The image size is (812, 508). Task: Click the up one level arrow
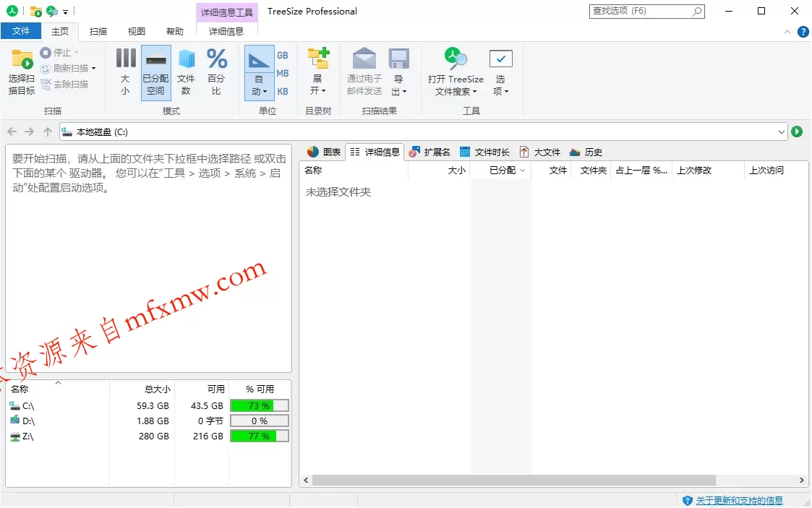coord(48,132)
